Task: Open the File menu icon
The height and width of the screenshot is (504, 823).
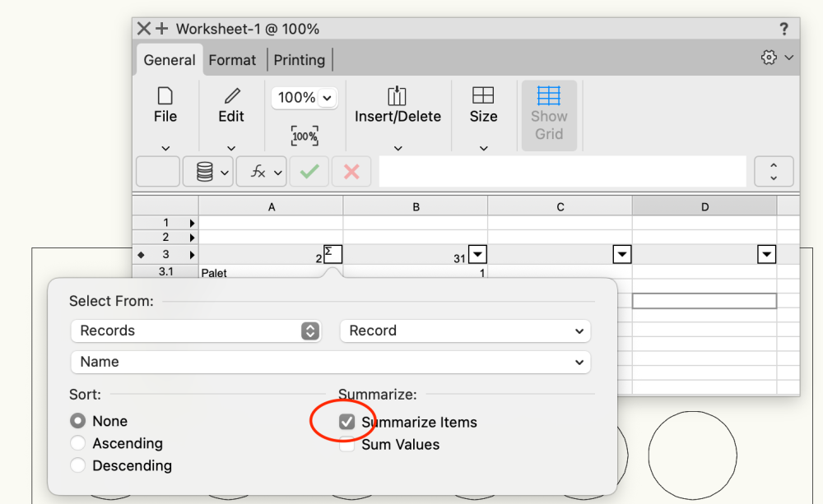Action: [x=165, y=97]
